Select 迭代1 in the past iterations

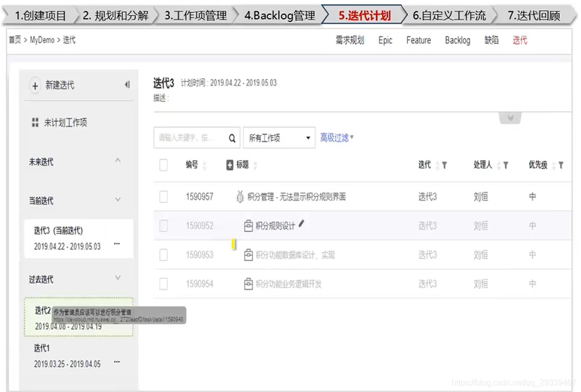79,356
